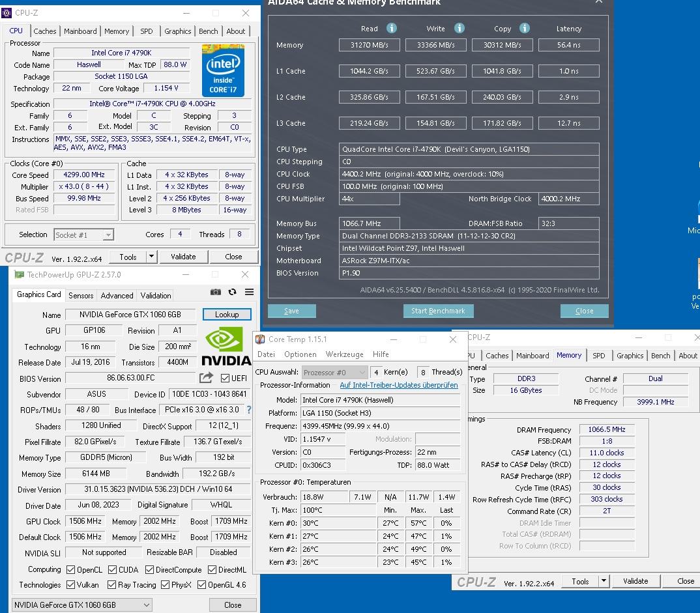Open the Werkzeuge menu in Core Temp
700x613 pixels.
click(344, 354)
